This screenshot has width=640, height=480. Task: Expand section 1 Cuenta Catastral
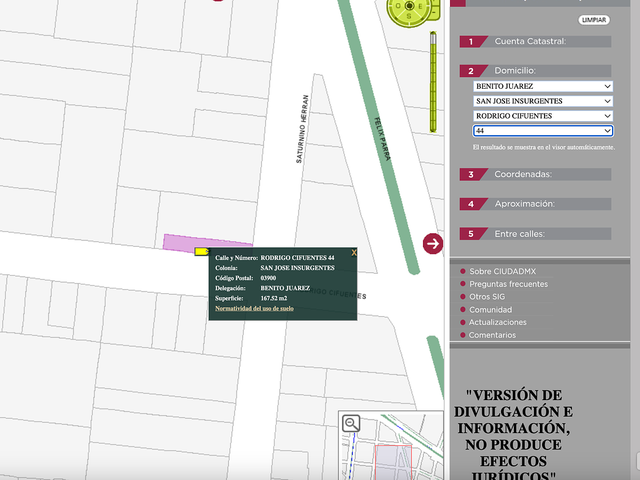536,42
